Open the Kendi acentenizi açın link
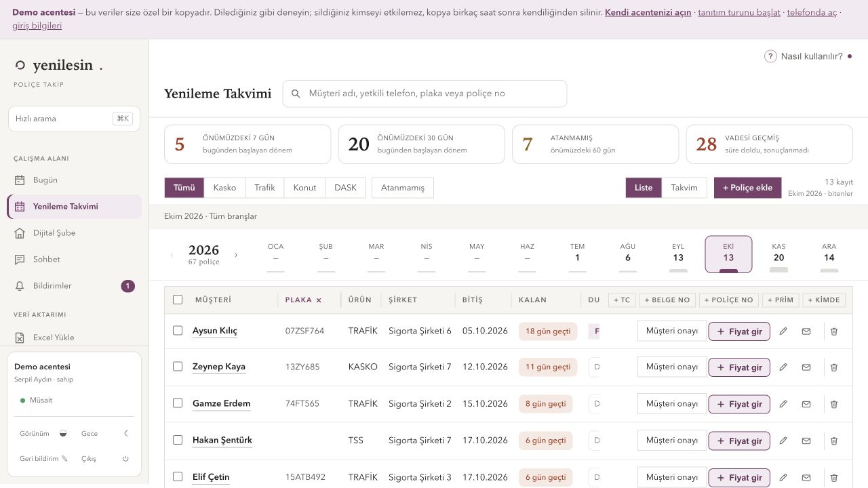This screenshot has width=868, height=488. pyautogui.click(x=648, y=13)
